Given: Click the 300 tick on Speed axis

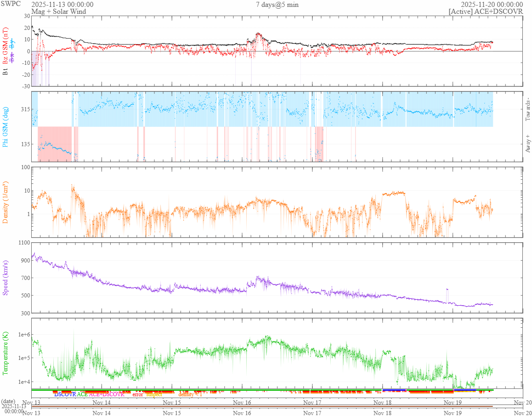Looking at the screenshot, I should click(x=26, y=313).
